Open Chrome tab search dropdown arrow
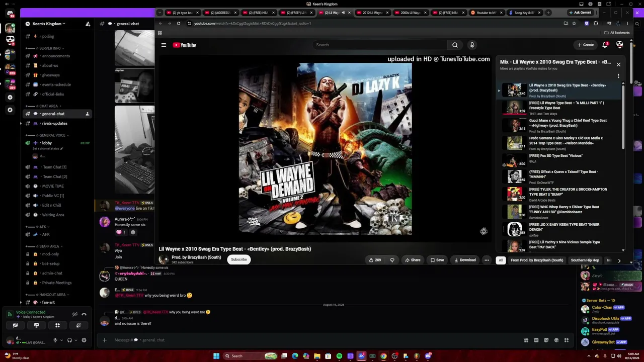Screen dimensions: 644x362 [159, 13]
